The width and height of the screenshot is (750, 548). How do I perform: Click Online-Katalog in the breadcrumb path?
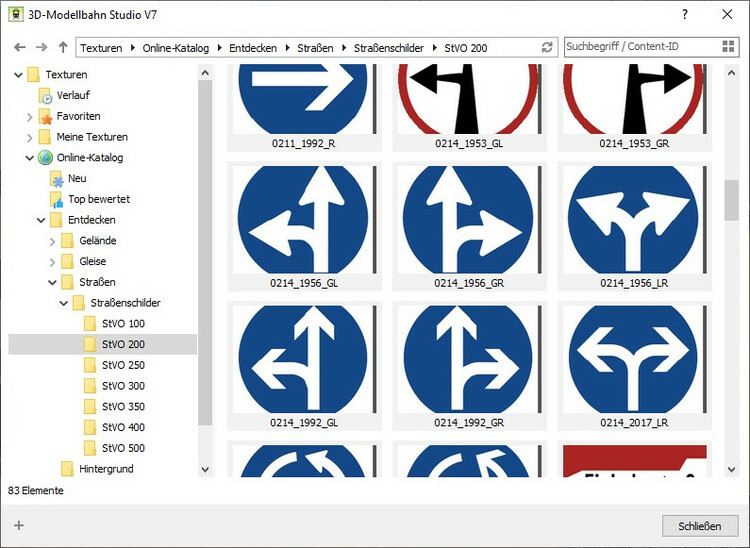[x=176, y=48]
